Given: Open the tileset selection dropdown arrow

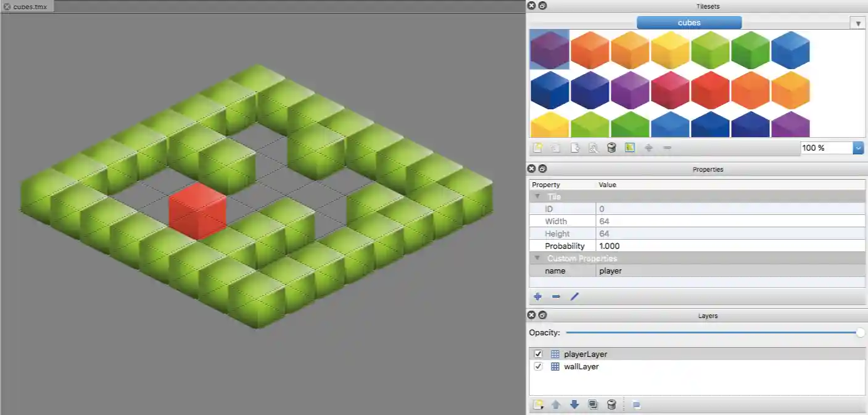Looking at the screenshot, I should pos(858,22).
